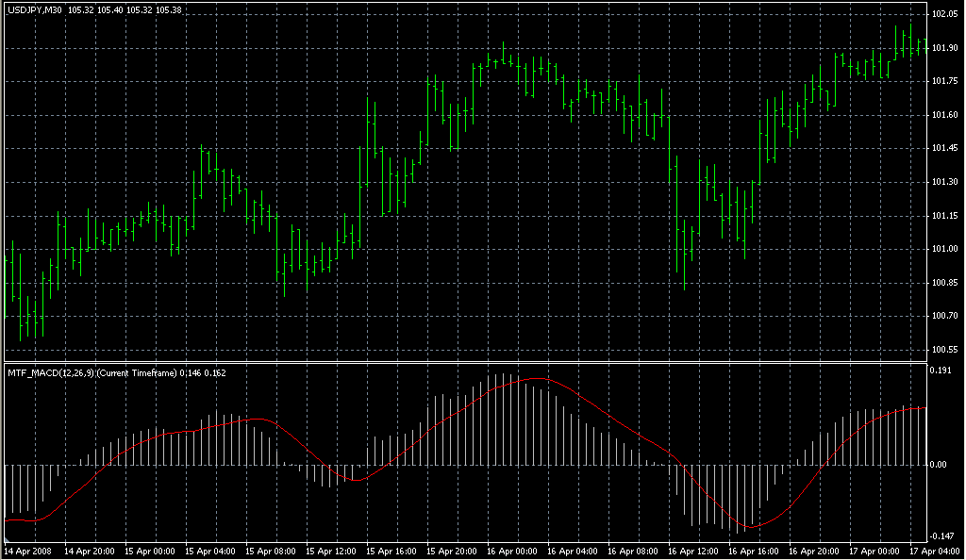966x560 pixels.
Task: Click the 15 Apr 12:00 time label
Action: 331,550
